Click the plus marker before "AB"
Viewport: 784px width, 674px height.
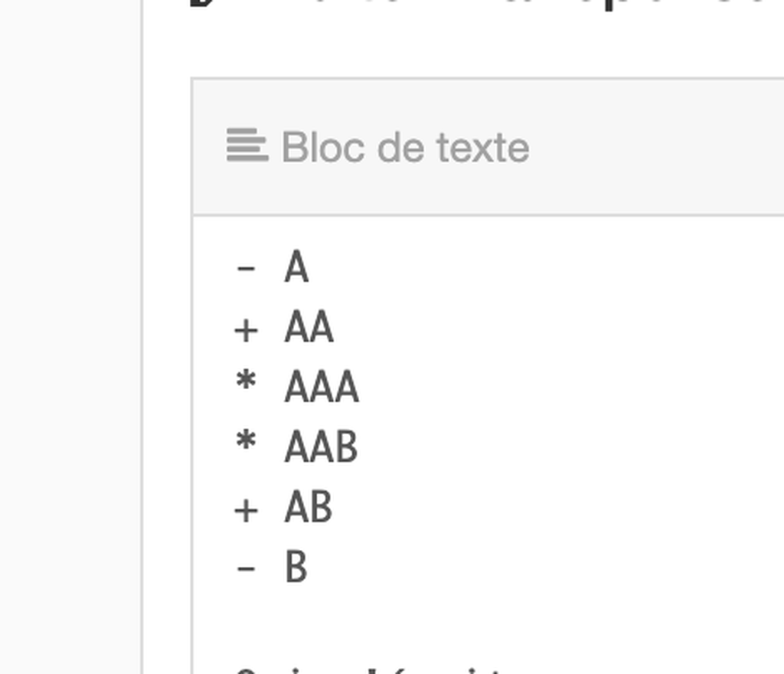click(246, 511)
